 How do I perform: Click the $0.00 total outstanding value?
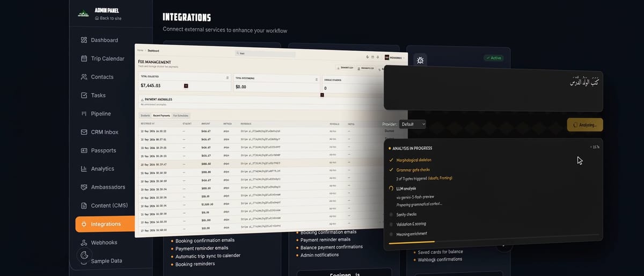coord(240,86)
